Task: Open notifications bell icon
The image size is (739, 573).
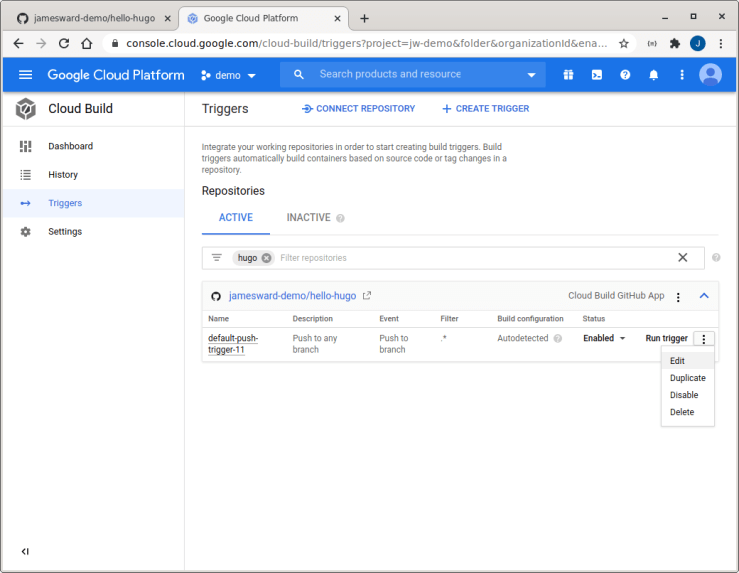Action: (654, 75)
